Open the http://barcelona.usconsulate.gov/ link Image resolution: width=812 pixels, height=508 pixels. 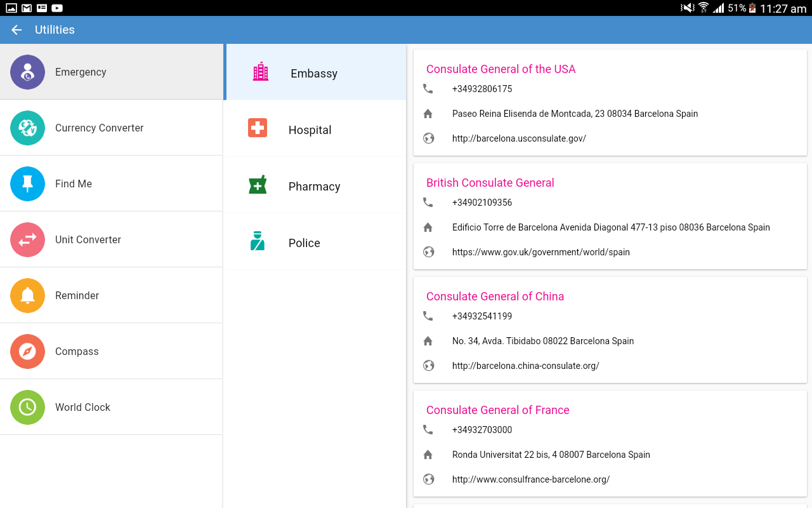[x=519, y=138]
